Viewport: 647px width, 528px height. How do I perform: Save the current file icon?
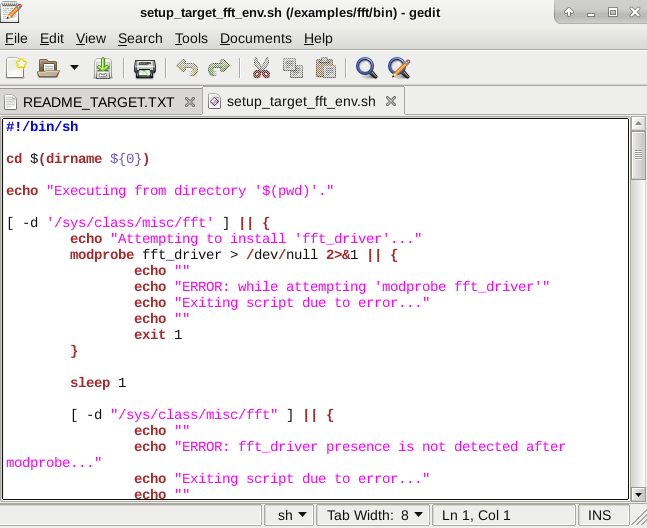coord(103,68)
